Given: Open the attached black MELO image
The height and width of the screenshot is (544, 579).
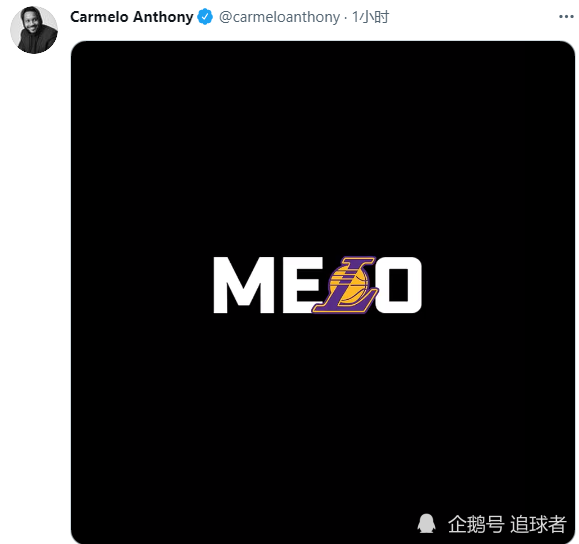Looking at the screenshot, I should (x=323, y=292).
